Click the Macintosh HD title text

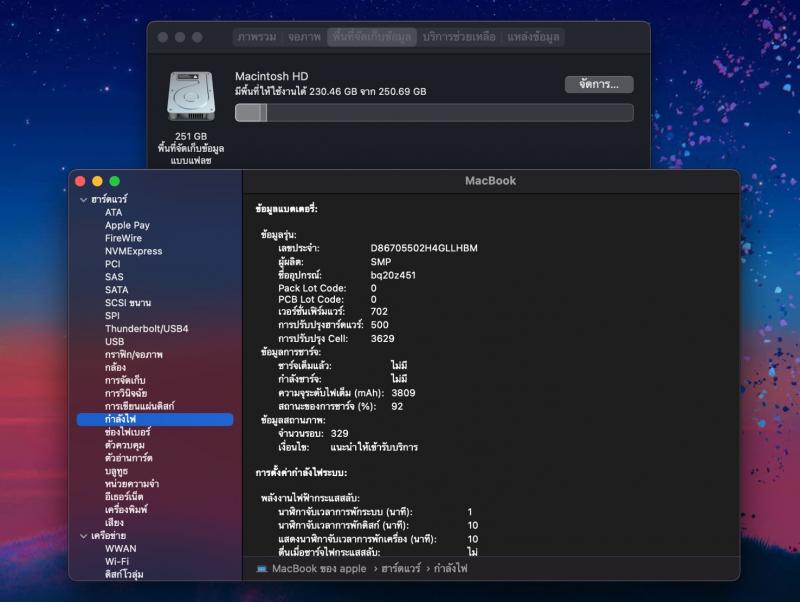pyautogui.click(x=271, y=77)
